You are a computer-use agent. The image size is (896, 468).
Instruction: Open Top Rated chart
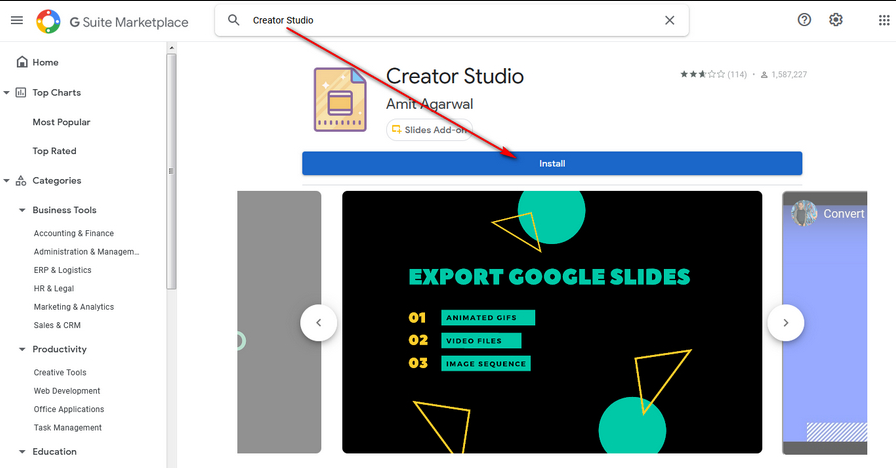tap(54, 151)
